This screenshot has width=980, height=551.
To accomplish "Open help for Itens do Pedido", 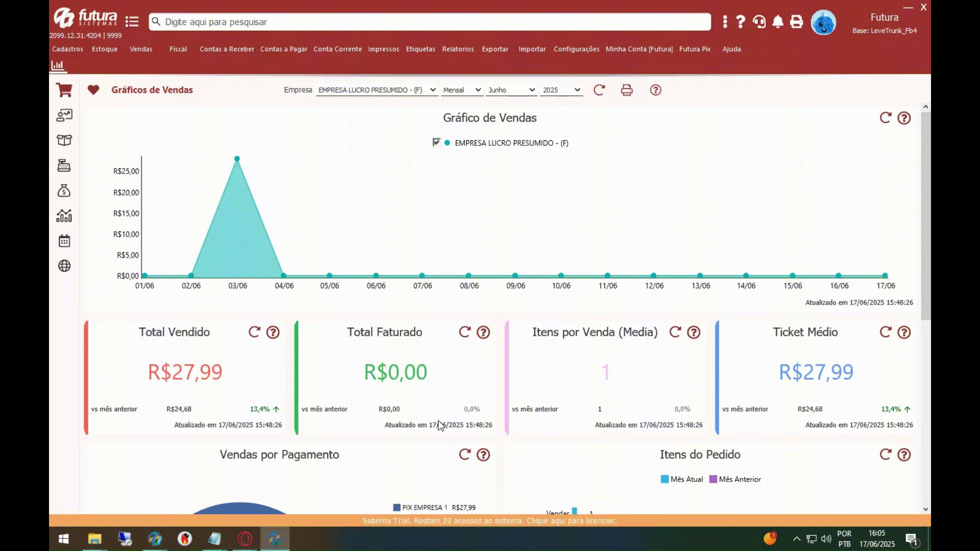I will 904,455.
